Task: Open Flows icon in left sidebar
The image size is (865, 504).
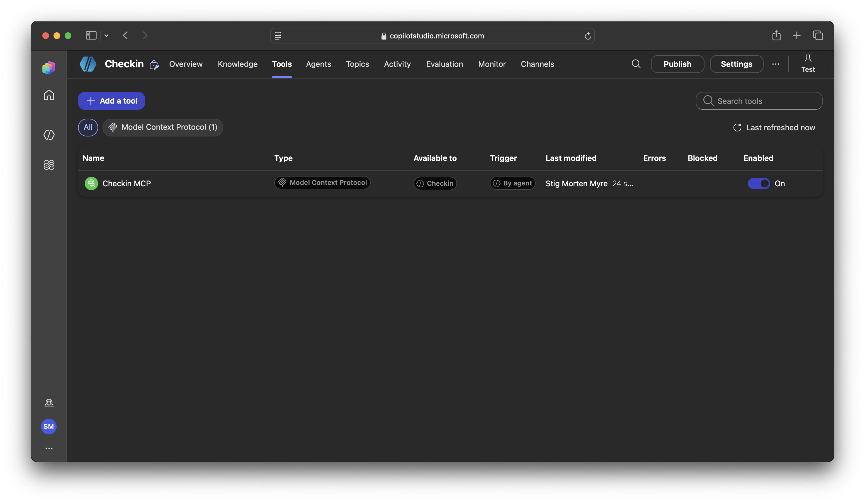Action: point(49,165)
